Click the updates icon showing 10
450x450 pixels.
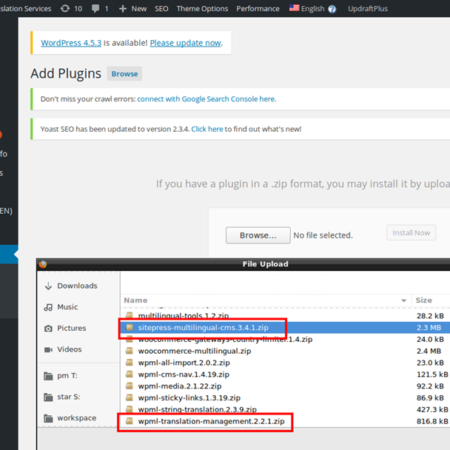(x=65, y=8)
